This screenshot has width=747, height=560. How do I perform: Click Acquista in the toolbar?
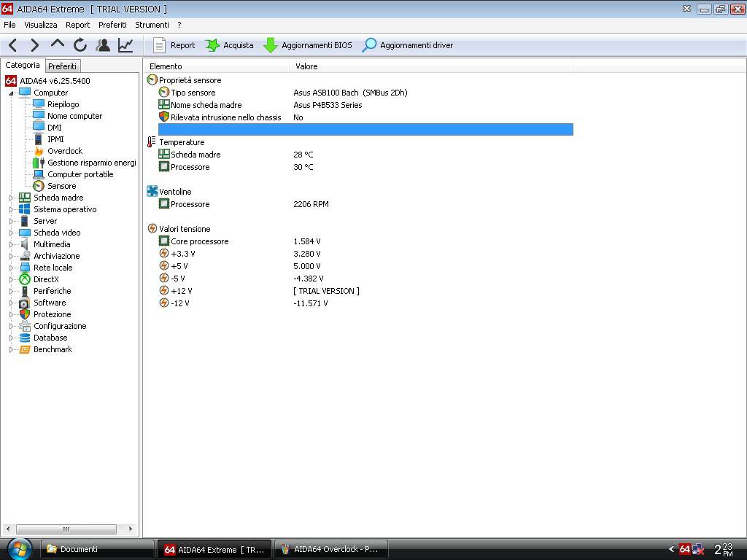(230, 45)
